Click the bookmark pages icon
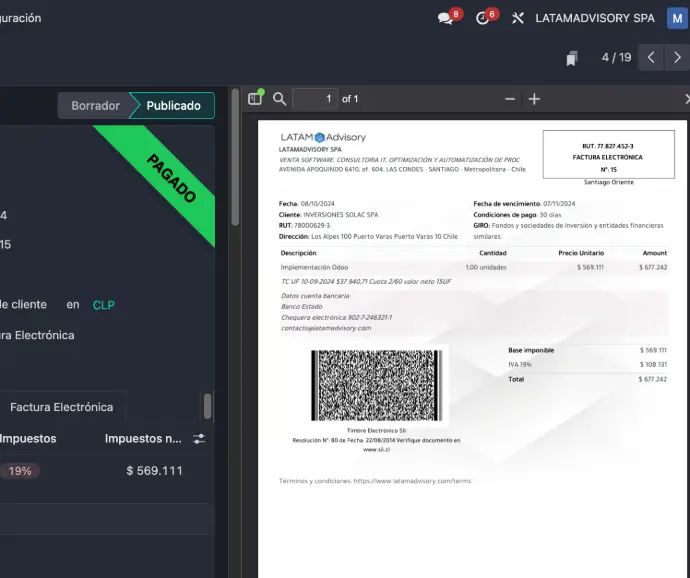The width and height of the screenshot is (690, 578). 572,58
